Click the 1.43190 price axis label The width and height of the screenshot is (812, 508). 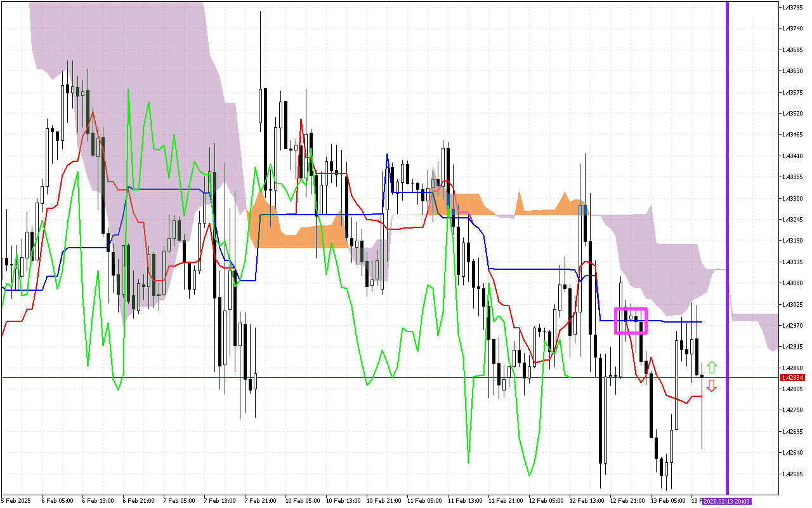pyautogui.click(x=792, y=241)
